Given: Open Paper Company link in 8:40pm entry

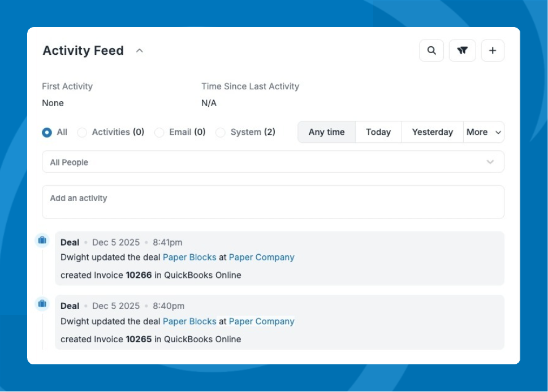Looking at the screenshot, I should point(261,321).
